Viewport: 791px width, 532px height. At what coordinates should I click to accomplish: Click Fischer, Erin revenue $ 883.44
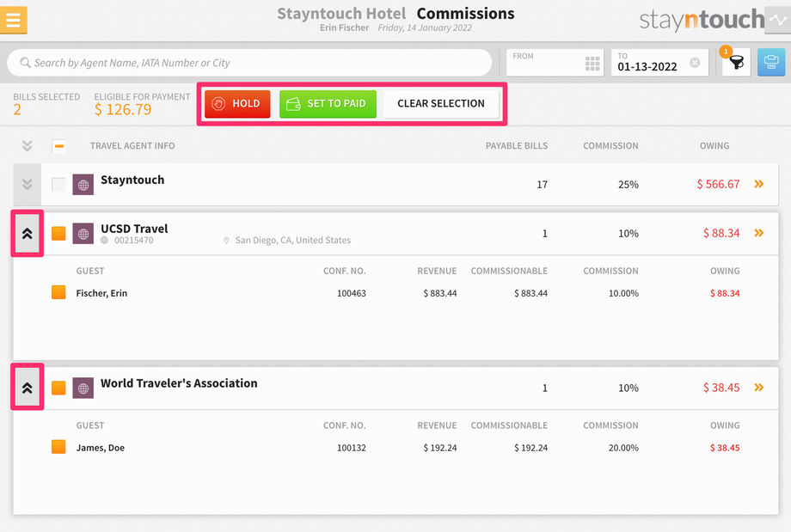pyautogui.click(x=440, y=293)
